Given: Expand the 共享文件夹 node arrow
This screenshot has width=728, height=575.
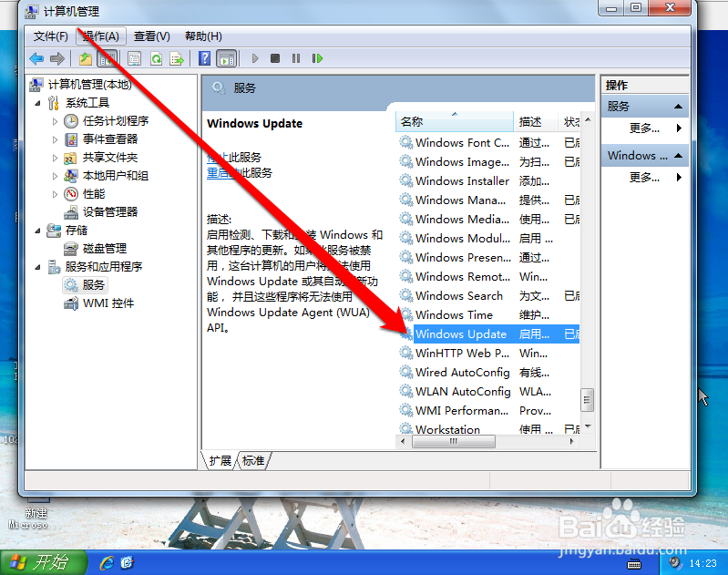Looking at the screenshot, I should coord(55,158).
